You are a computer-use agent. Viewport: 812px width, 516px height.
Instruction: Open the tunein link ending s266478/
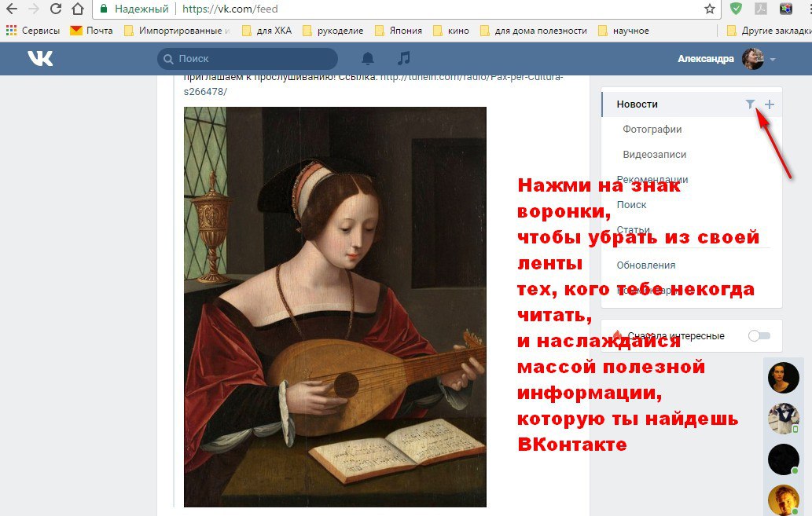pos(205,92)
